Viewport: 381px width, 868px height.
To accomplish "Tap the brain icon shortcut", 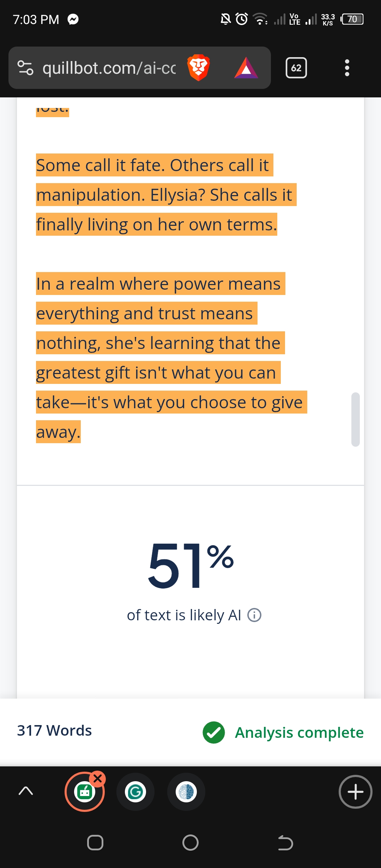I will tap(186, 792).
